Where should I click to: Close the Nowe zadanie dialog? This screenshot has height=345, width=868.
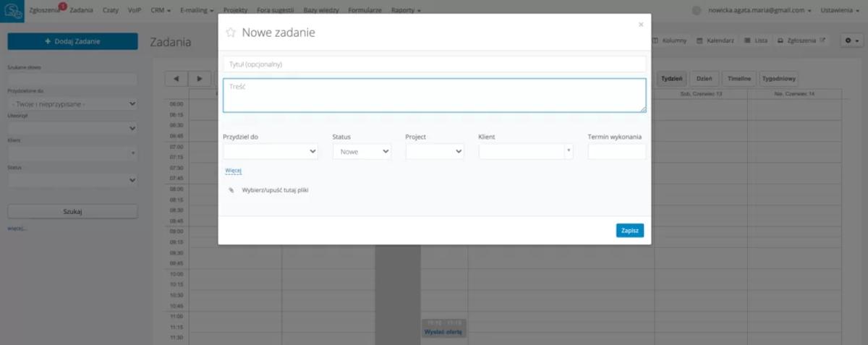click(x=640, y=25)
